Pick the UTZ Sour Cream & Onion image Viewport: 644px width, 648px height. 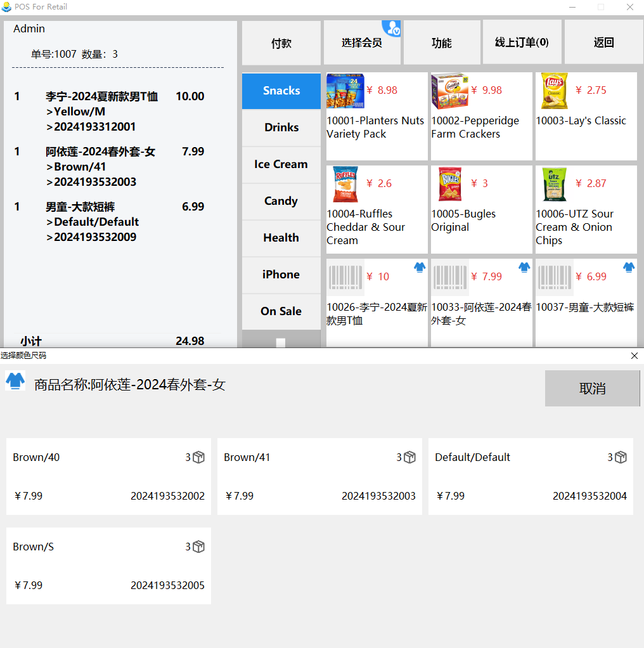point(555,184)
